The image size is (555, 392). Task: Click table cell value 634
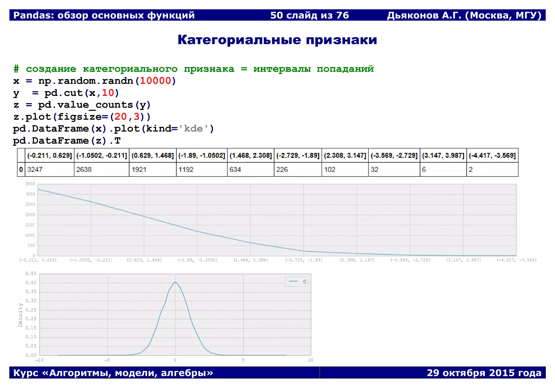[x=235, y=169]
